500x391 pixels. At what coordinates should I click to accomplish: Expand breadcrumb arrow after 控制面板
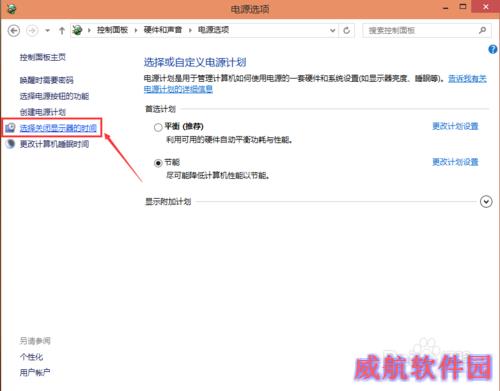[136, 30]
